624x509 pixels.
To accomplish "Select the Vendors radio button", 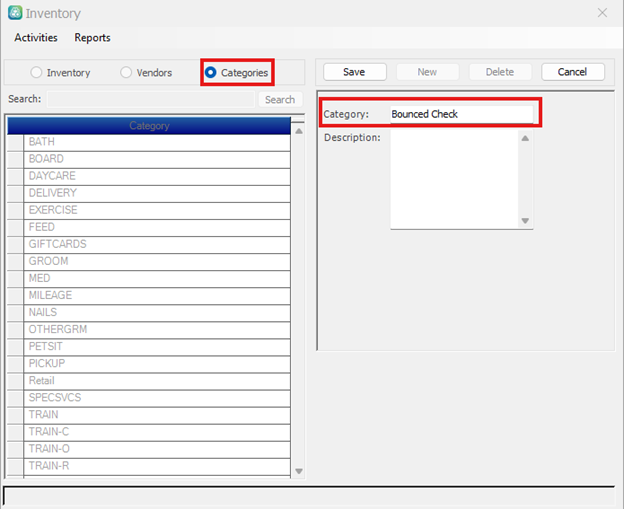I will coord(126,73).
